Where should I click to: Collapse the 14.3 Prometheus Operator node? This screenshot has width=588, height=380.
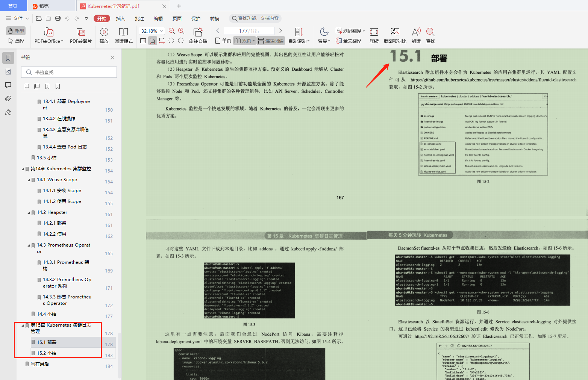click(29, 245)
